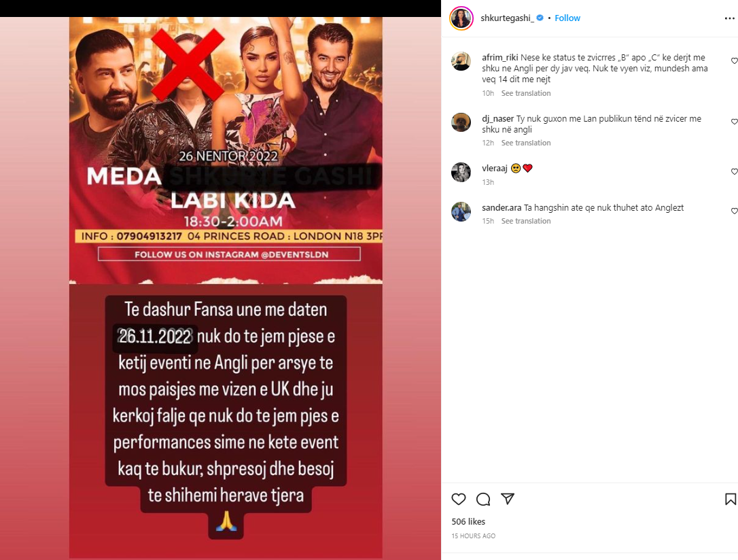Like sander.ara's comment heart
Image resolution: width=738 pixels, height=560 pixels.
pos(734,211)
